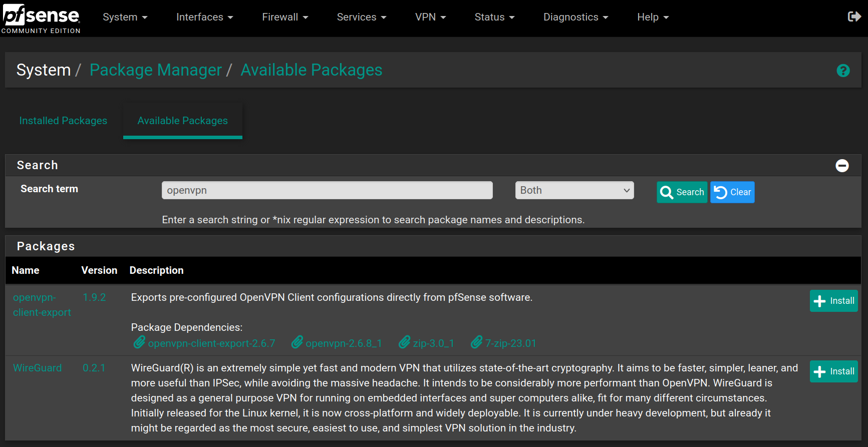The width and height of the screenshot is (868, 447).
Task: Click the pfSense logo
Action: 41,18
